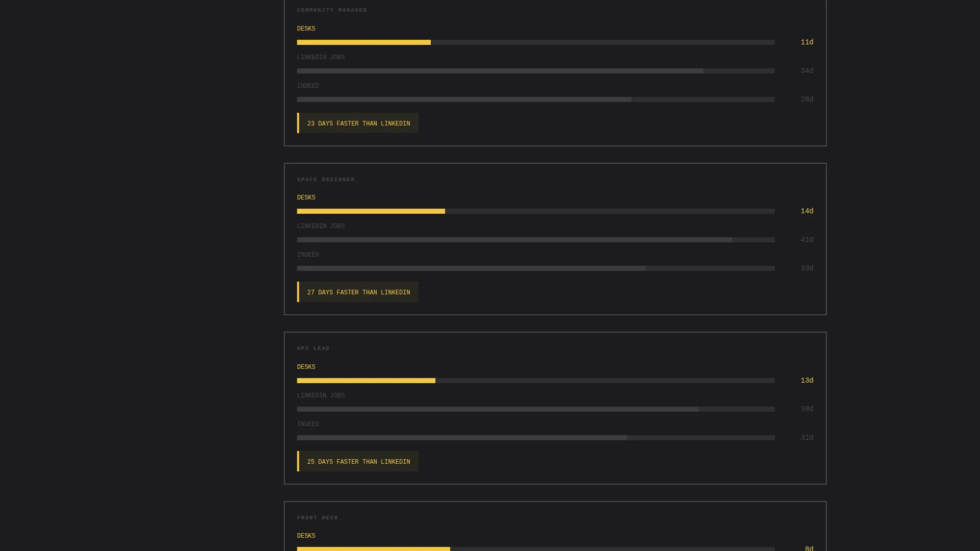This screenshot has width=980, height=551.
Task: Click the 13d Desks value for Ops Lead
Action: 807,381
